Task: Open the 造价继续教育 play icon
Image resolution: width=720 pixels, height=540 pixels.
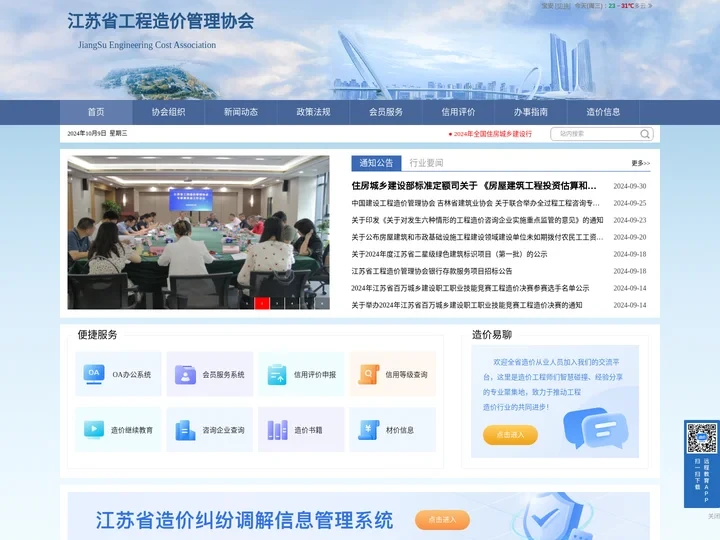Action: pyautogui.click(x=94, y=429)
